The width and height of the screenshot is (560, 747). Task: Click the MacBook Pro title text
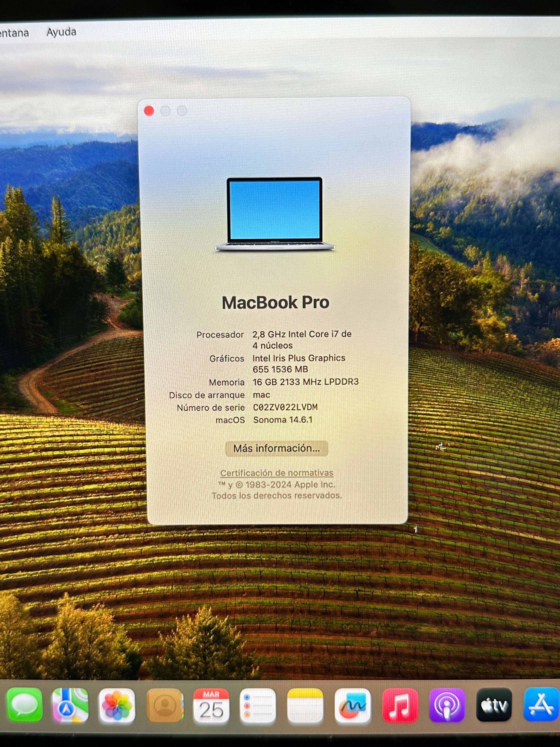275,303
